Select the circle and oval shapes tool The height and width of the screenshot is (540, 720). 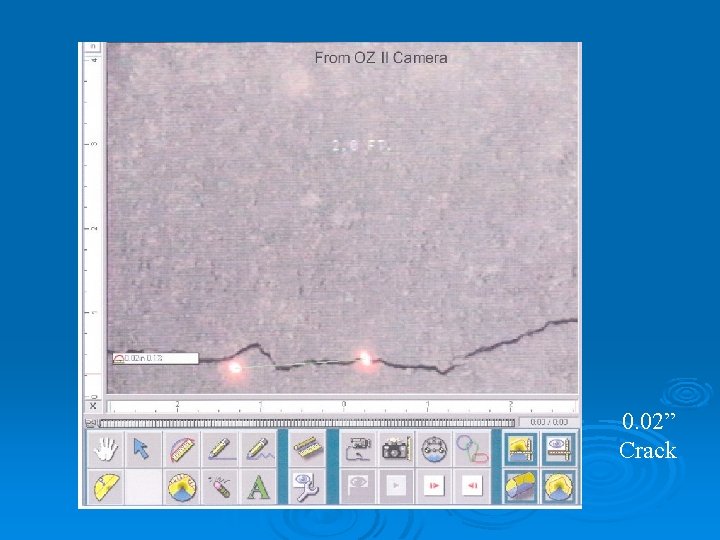(472, 449)
